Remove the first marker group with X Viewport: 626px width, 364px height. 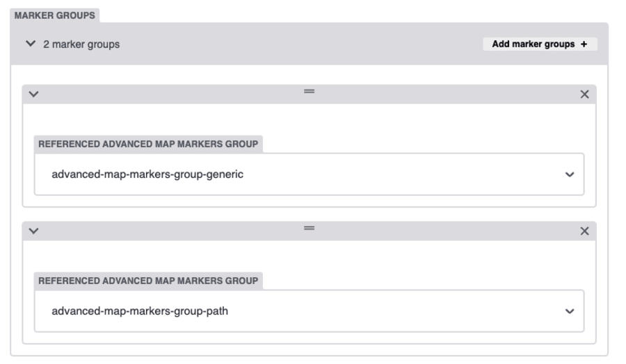[584, 94]
